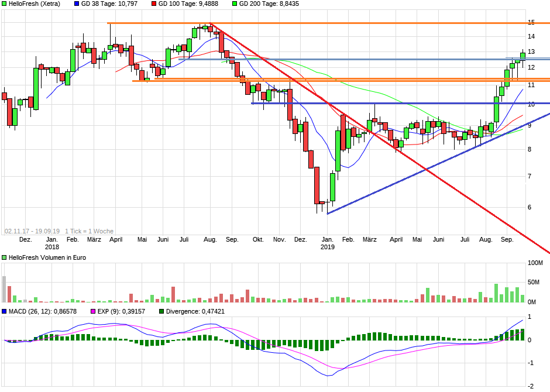Click the 100M volume axis label

coord(535,263)
